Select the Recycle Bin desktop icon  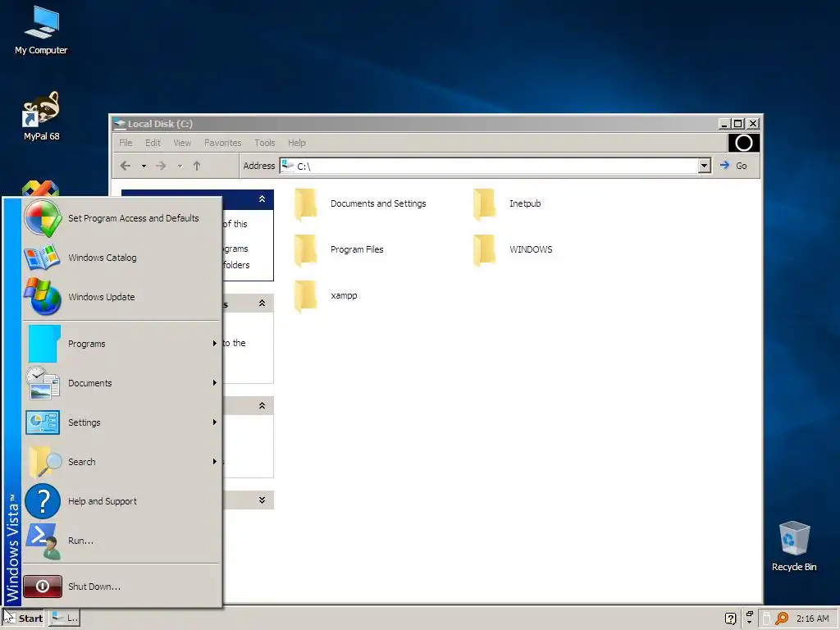tap(794, 546)
